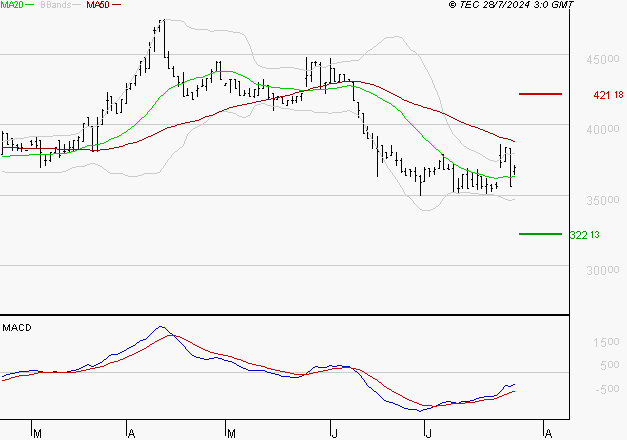The image size is (627, 440).
Task: Click the MACD panel label
Action: coord(17,328)
